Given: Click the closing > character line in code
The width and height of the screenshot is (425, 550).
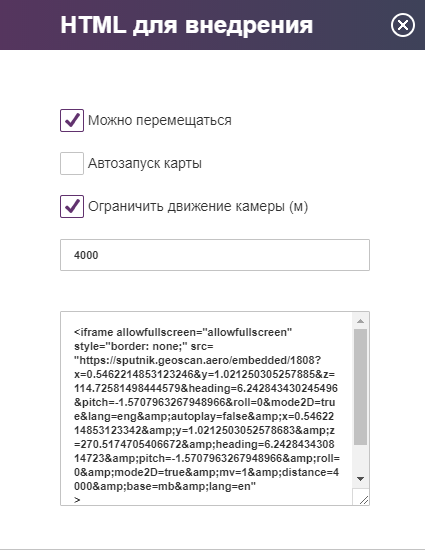Looking at the screenshot, I should 77,500.
